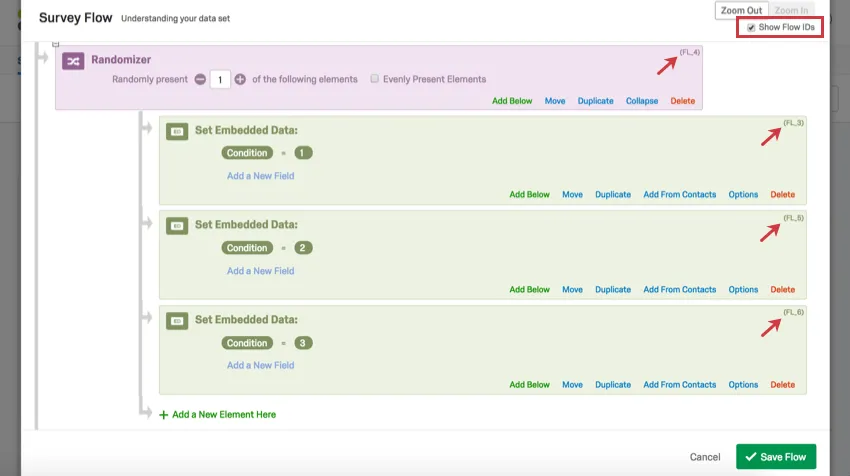Click the plus icon beside Add a New Element Here
Screen dimensions: 850x476
click(x=164, y=414)
